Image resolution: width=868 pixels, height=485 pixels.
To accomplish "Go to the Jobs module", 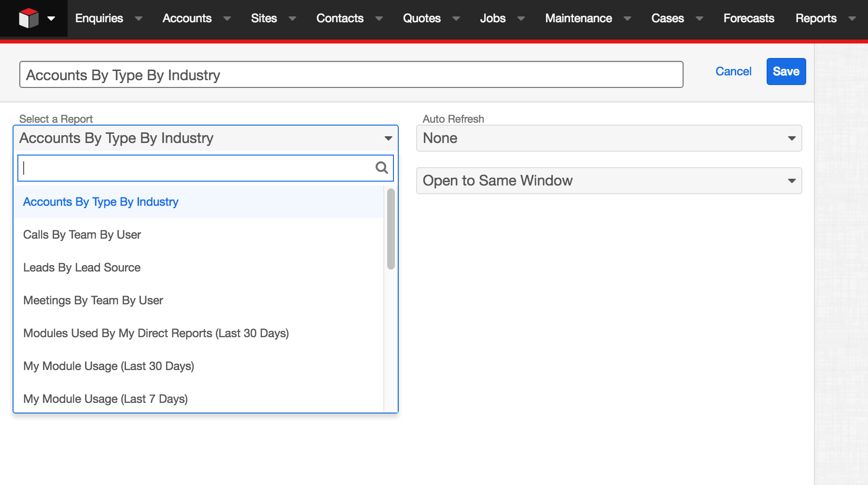I will [492, 18].
